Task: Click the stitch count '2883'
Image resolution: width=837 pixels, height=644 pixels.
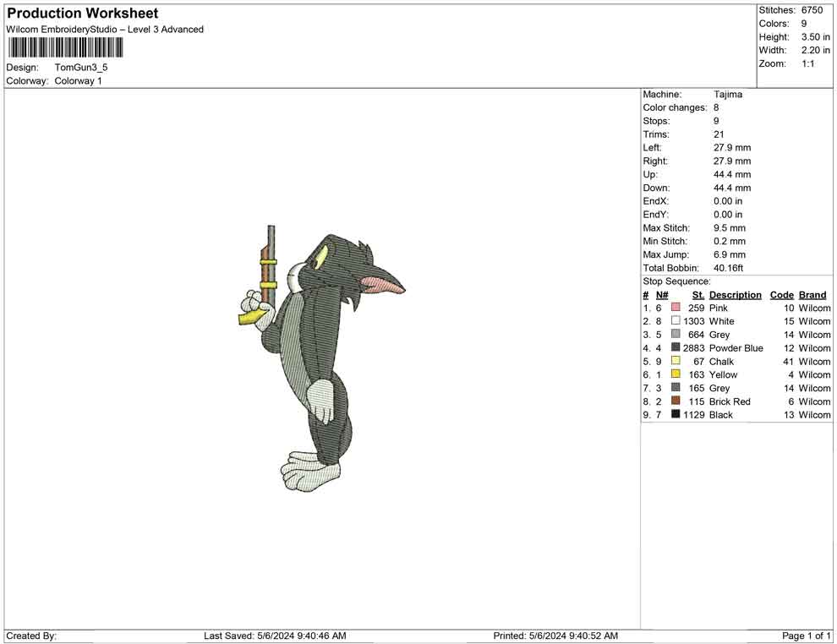Action: pyautogui.click(x=693, y=348)
